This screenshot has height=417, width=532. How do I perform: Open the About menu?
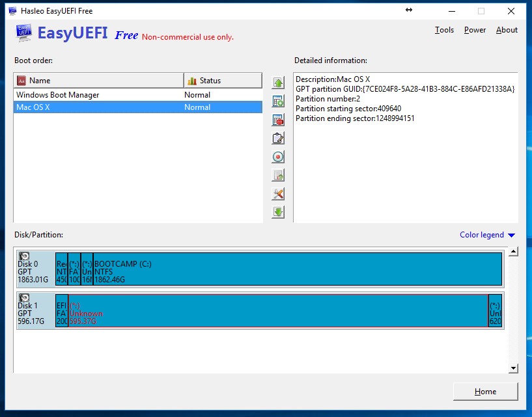(x=507, y=30)
